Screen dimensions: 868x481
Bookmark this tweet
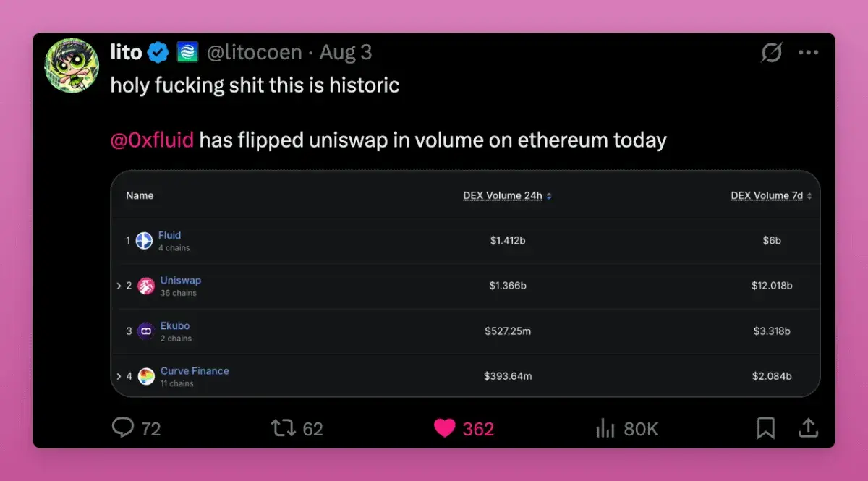765,428
